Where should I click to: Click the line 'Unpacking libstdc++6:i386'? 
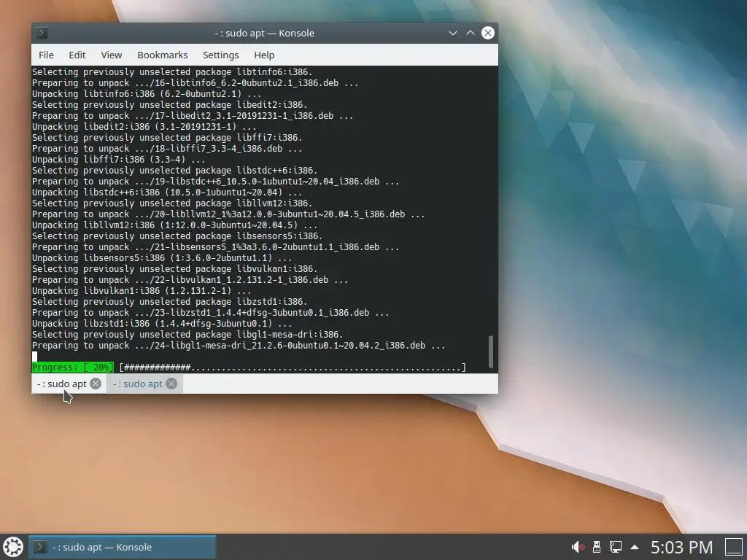(167, 192)
